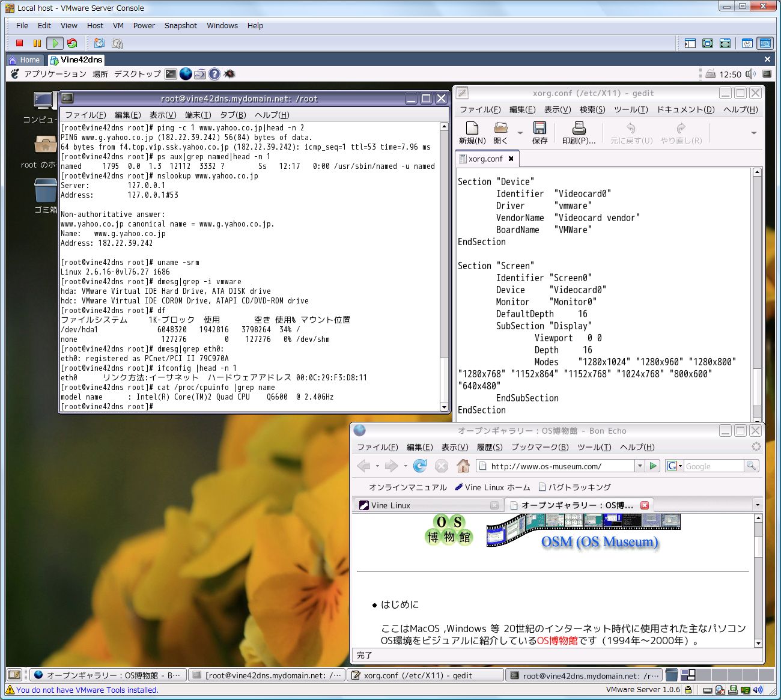Screen dimensions: 781x700
Task: Click the volume speaker icon in GNOME panel
Action: point(751,74)
